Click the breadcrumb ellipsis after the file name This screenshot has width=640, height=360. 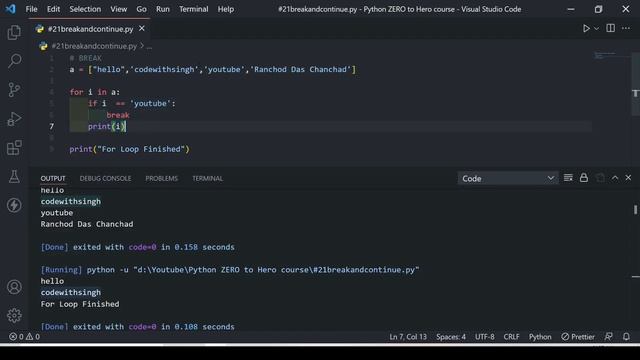pyautogui.click(x=149, y=47)
